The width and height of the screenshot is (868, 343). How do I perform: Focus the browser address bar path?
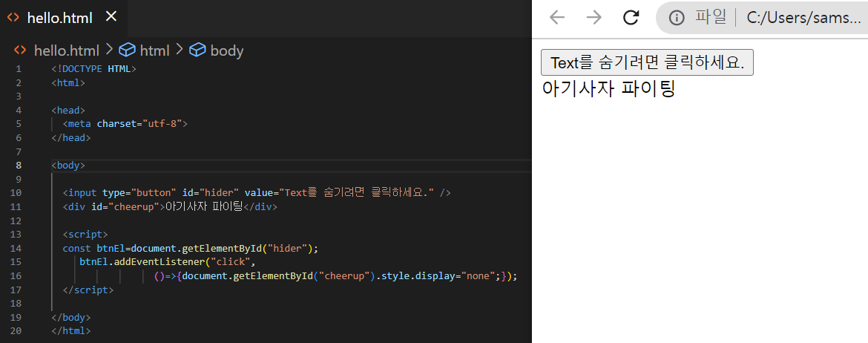(x=803, y=18)
